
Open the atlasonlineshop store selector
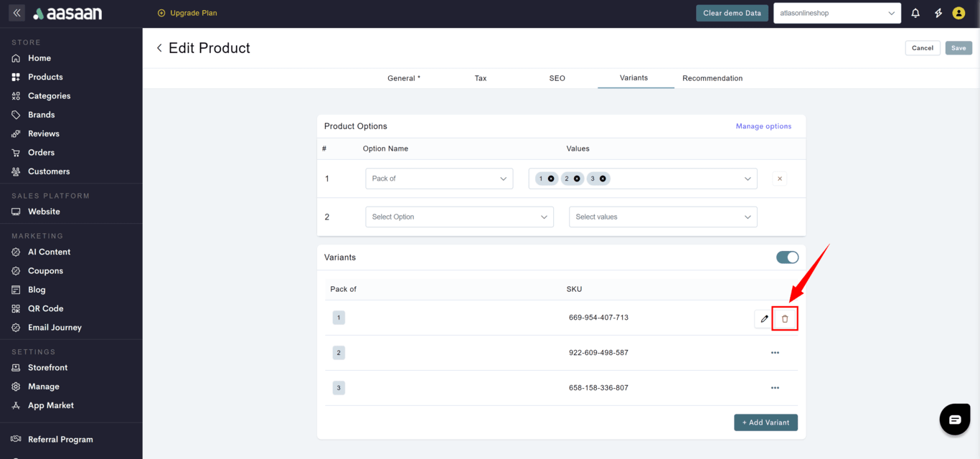point(837,13)
